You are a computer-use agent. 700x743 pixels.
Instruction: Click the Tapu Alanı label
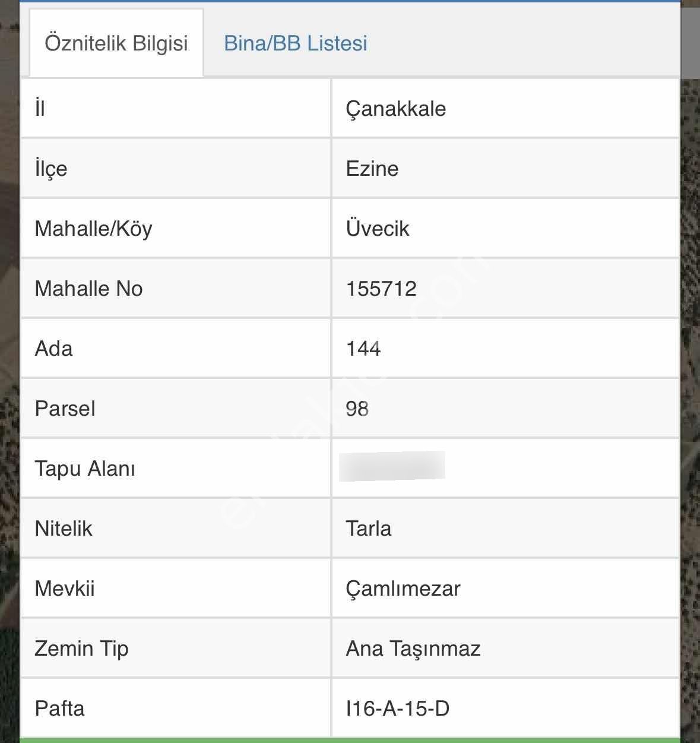click(85, 468)
